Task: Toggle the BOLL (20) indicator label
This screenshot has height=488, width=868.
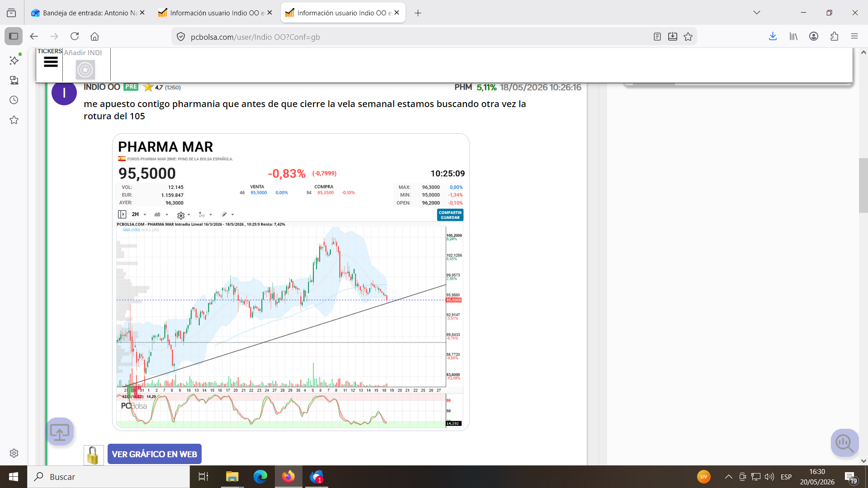Action: (x=150, y=230)
